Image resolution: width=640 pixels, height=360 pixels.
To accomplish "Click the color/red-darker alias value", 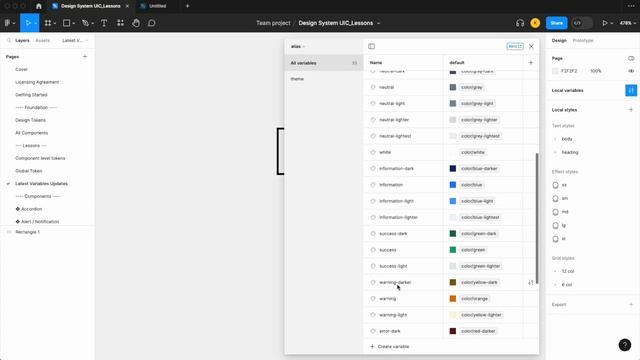I will pos(478,331).
